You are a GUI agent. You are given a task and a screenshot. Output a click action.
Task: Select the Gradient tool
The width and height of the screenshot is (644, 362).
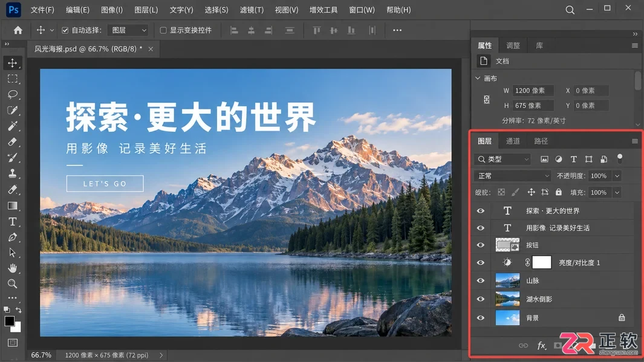tap(12, 205)
